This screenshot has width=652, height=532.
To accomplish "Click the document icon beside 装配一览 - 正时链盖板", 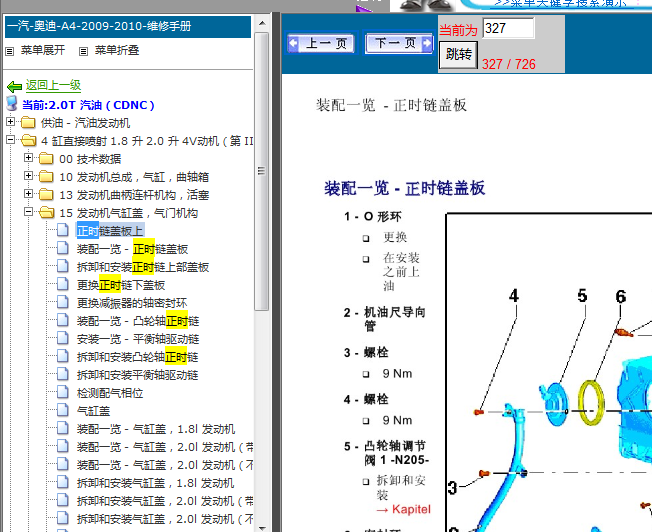I will pyautogui.click(x=63, y=248).
